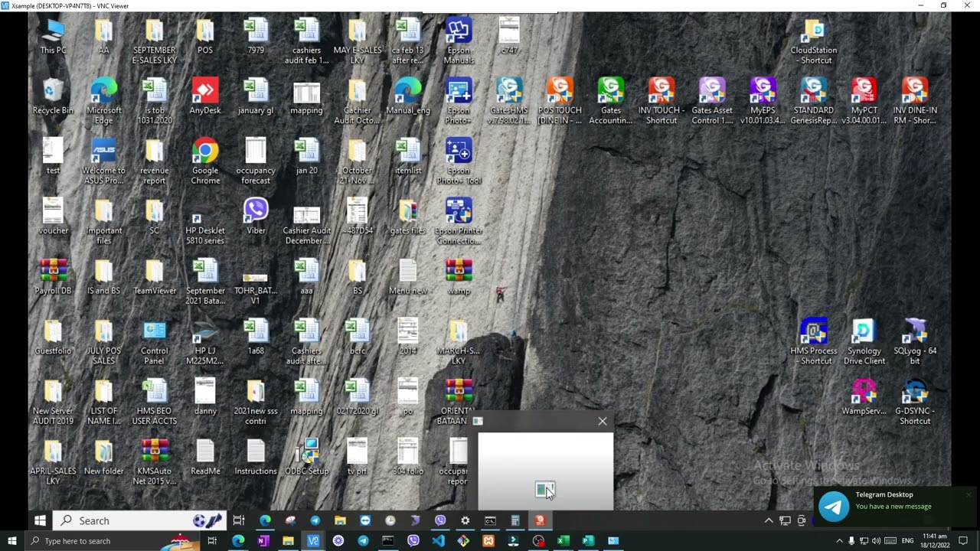Click the 'Type here to search' box
The width and height of the screenshot is (980, 551).
click(112, 541)
